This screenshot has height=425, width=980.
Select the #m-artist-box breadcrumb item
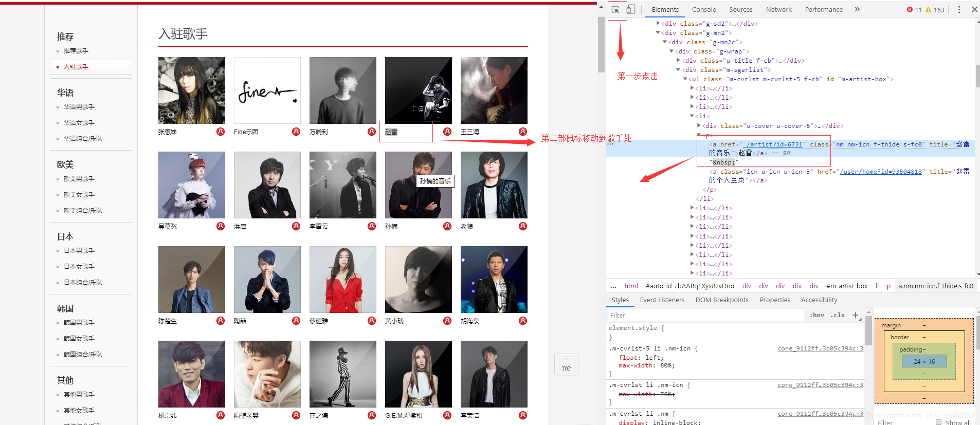(x=847, y=286)
